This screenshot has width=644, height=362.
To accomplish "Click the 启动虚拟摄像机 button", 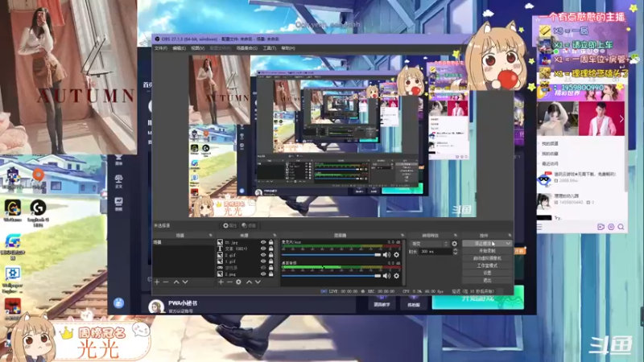I will pos(487,258).
